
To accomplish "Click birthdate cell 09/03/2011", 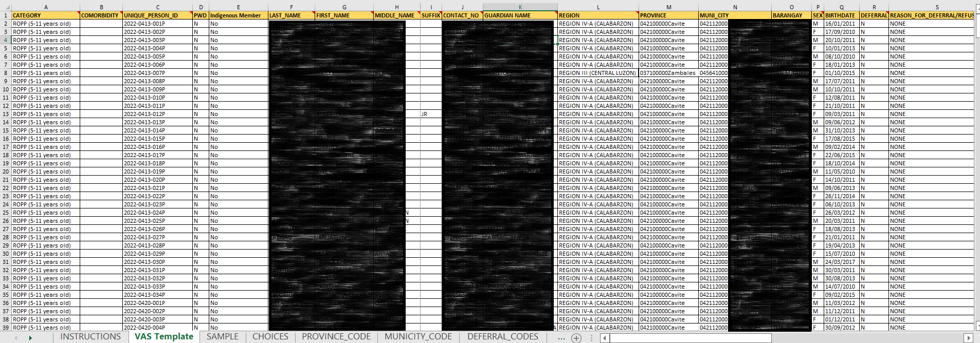I will (x=842, y=114).
